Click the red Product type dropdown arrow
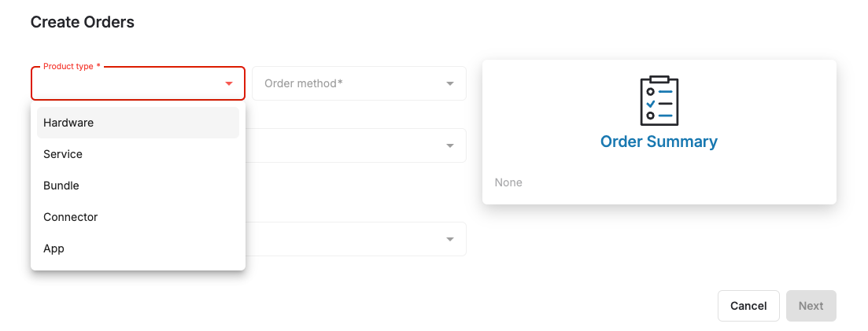 (229, 83)
